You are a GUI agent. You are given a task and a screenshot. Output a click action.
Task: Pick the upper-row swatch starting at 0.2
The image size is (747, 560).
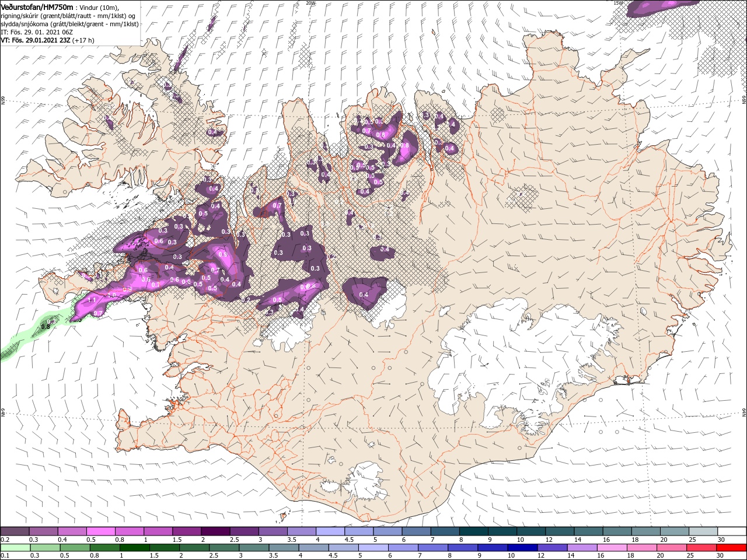(15, 531)
